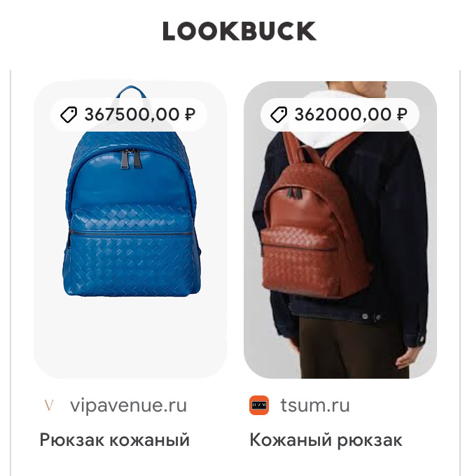
Task: Open the vipavenue.ru store link
Action: coord(128,405)
